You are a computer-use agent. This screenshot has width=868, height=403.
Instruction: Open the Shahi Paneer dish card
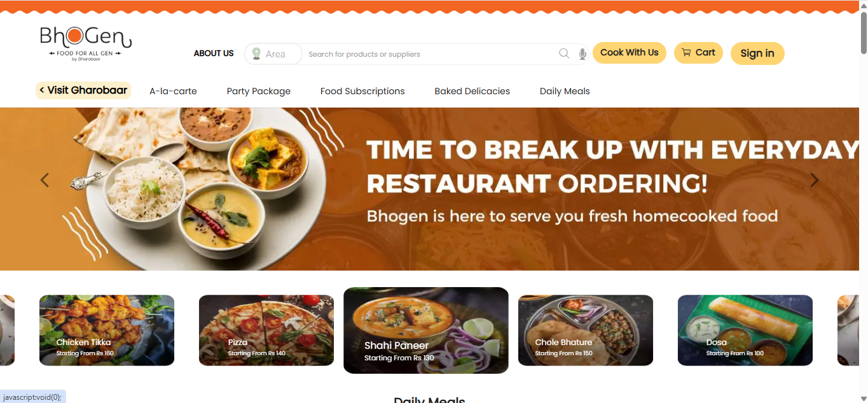point(426,330)
